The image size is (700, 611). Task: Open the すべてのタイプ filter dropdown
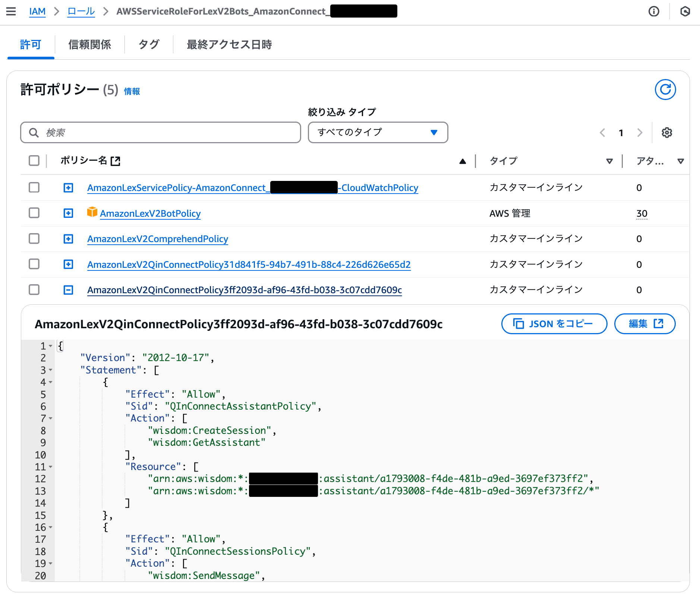click(378, 132)
